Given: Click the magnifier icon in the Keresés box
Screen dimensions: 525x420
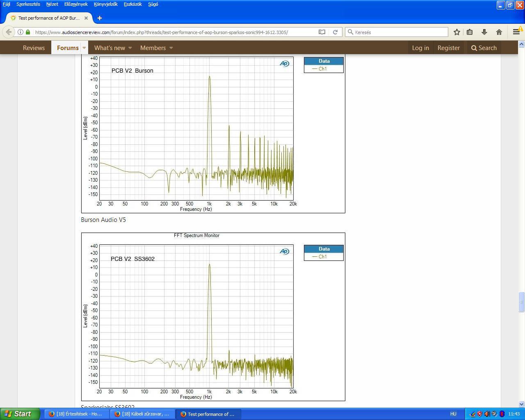Looking at the screenshot, I should 350,32.
